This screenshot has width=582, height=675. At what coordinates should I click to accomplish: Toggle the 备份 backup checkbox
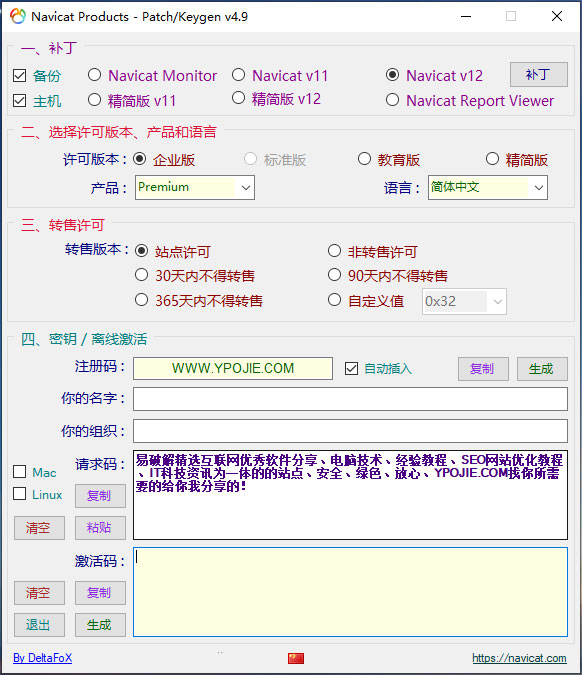(x=19, y=76)
